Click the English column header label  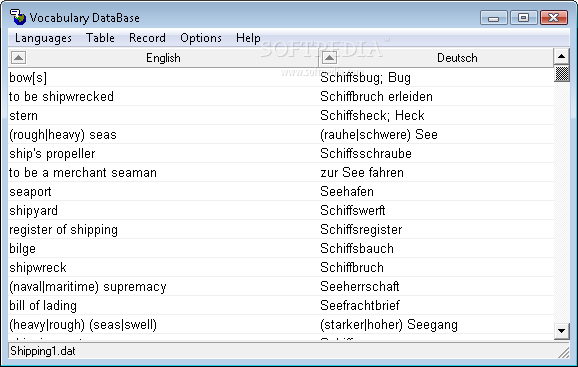coord(163,58)
